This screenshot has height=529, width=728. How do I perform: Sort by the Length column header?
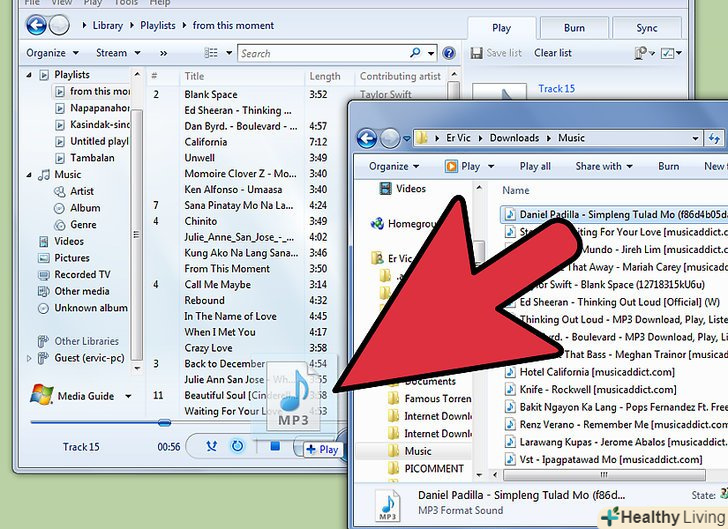tap(325, 76)
